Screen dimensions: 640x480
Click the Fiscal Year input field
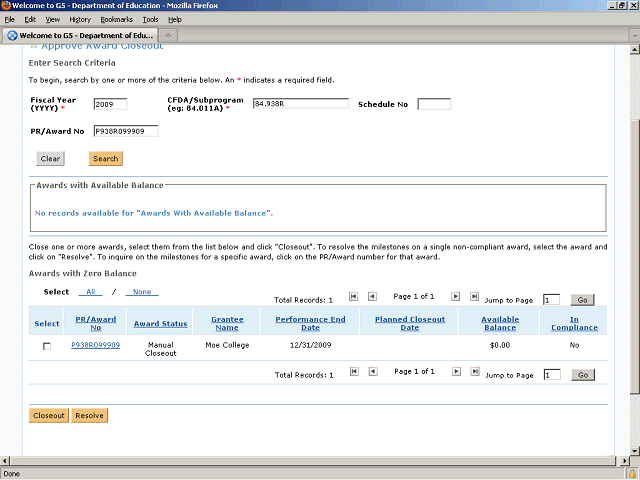coord(110,104)
